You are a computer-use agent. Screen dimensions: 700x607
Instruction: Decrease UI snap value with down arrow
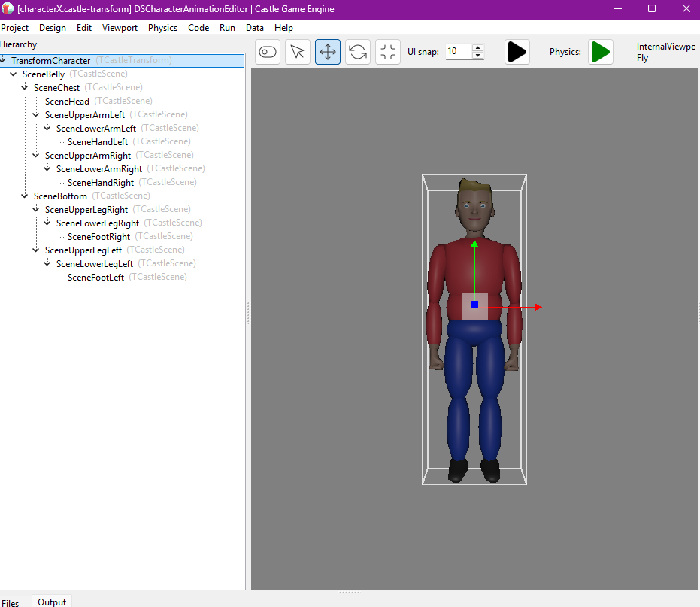pos(478,56)
